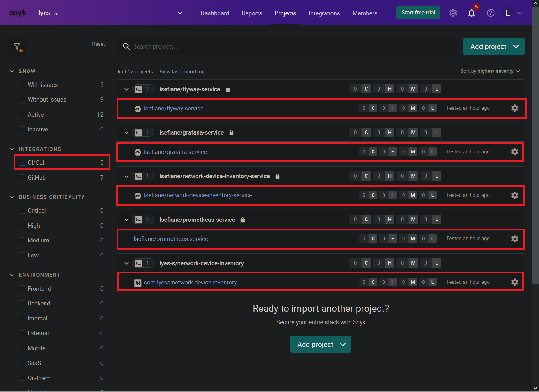The image size is (539, 392).
Task: Click the filter funnel icon
Action: [x=17, y=47]
